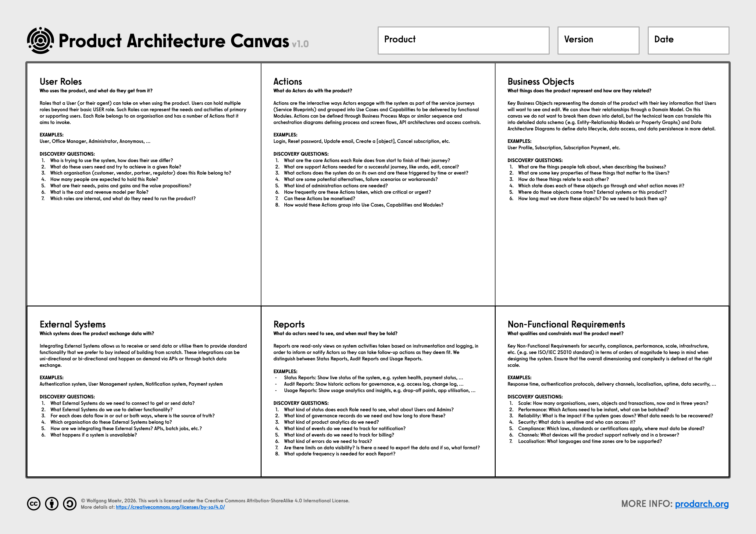
Task: Click the External Systems heading
Action: 73,324
